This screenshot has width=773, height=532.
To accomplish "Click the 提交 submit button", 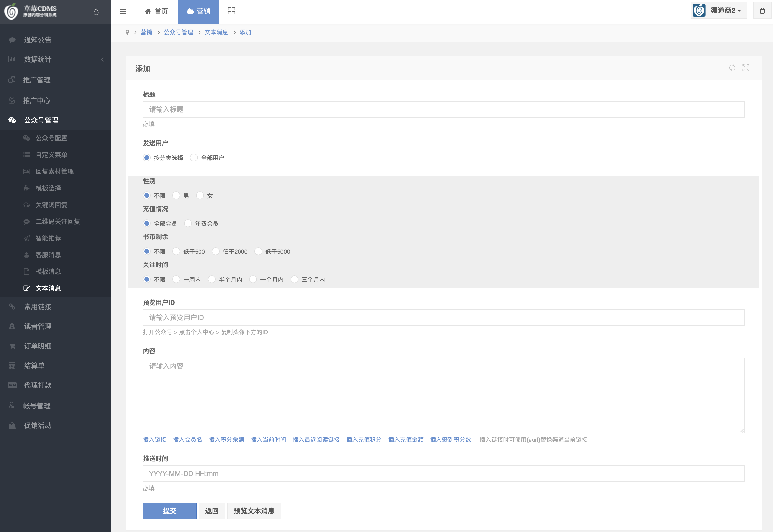I will 170,511.
